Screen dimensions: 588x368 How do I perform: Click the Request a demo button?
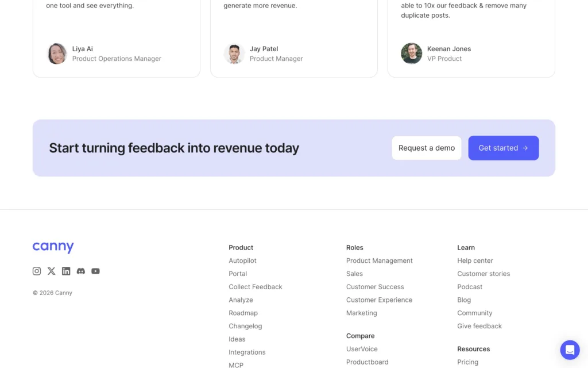[427, 148]
